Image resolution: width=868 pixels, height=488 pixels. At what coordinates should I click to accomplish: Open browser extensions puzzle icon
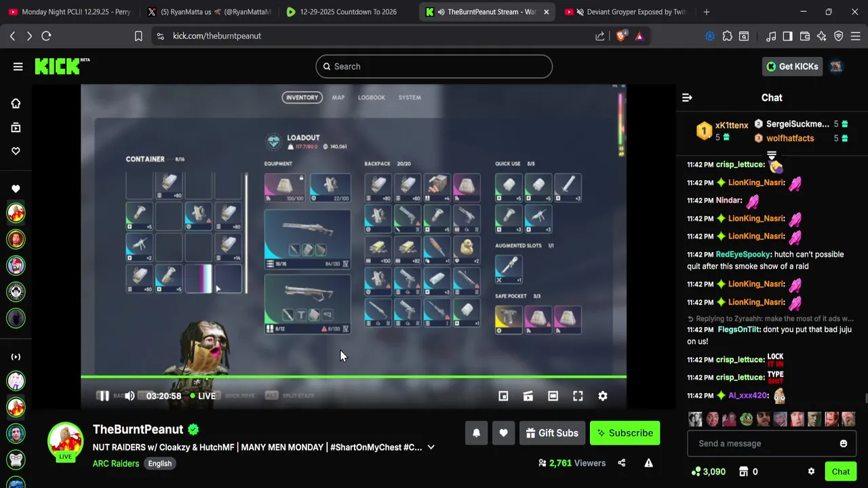(728, 36)
